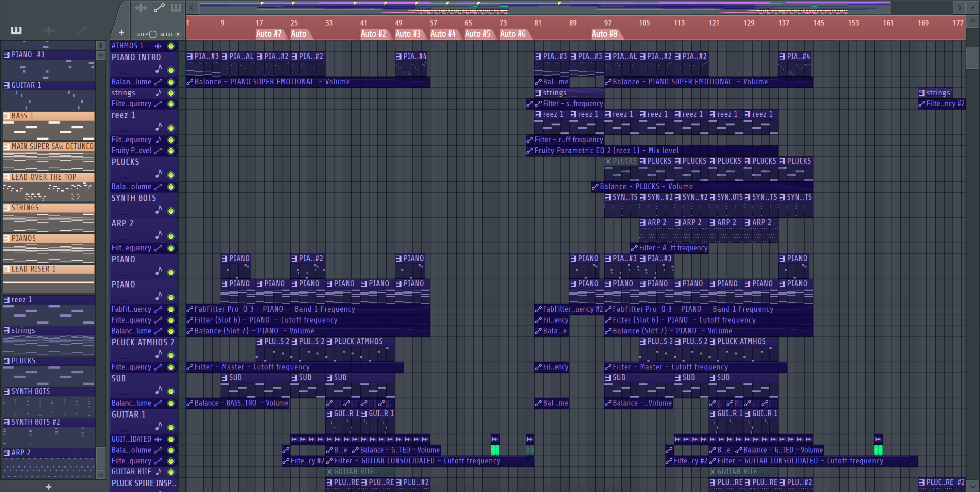
Task: Click the note icon on the strings track
Action: pos(158,93)
